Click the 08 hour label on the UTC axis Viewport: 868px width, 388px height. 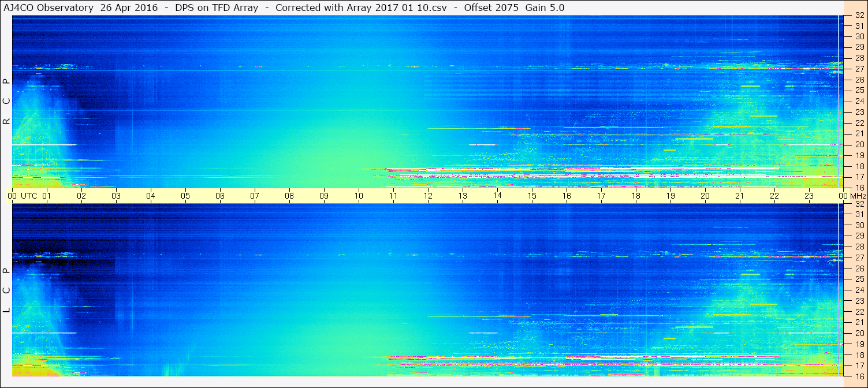pyautogui.click(x=289, y=196)
